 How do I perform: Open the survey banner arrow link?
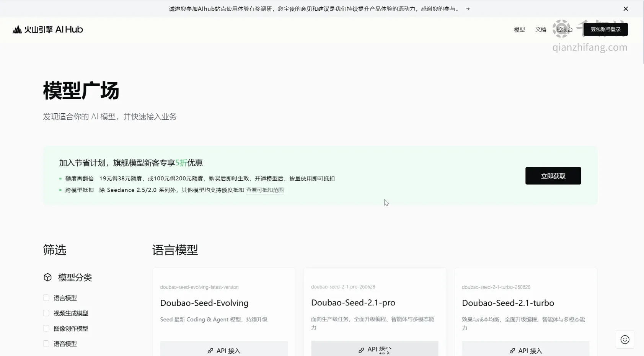[468, 9]
